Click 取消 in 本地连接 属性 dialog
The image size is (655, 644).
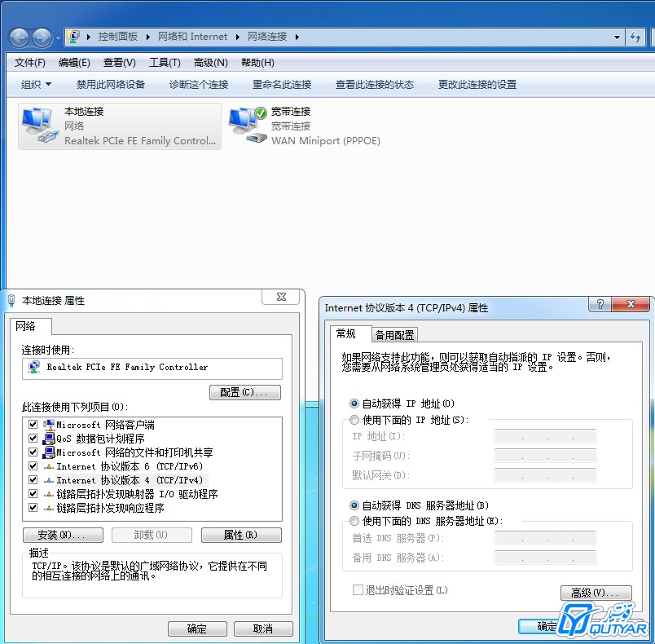pos(264,629)
